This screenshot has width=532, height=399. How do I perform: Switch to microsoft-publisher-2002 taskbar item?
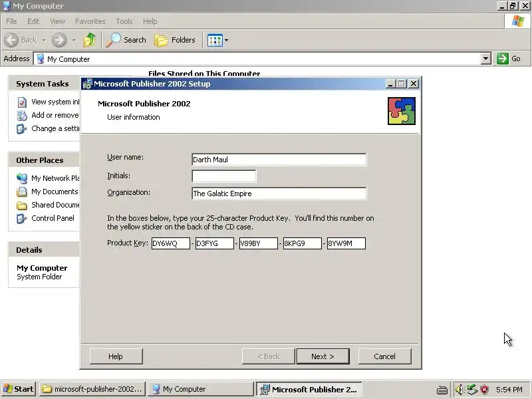[x=92, y=389]
